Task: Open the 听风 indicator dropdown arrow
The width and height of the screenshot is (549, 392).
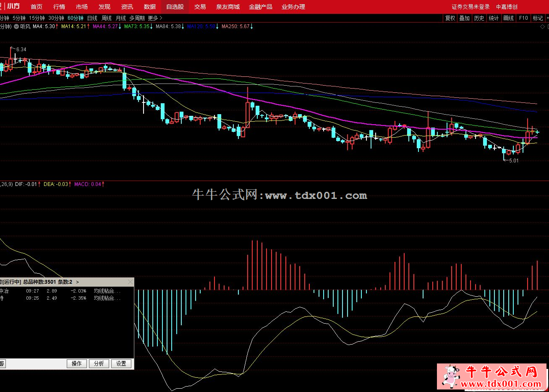Action: tap(16, 26)
